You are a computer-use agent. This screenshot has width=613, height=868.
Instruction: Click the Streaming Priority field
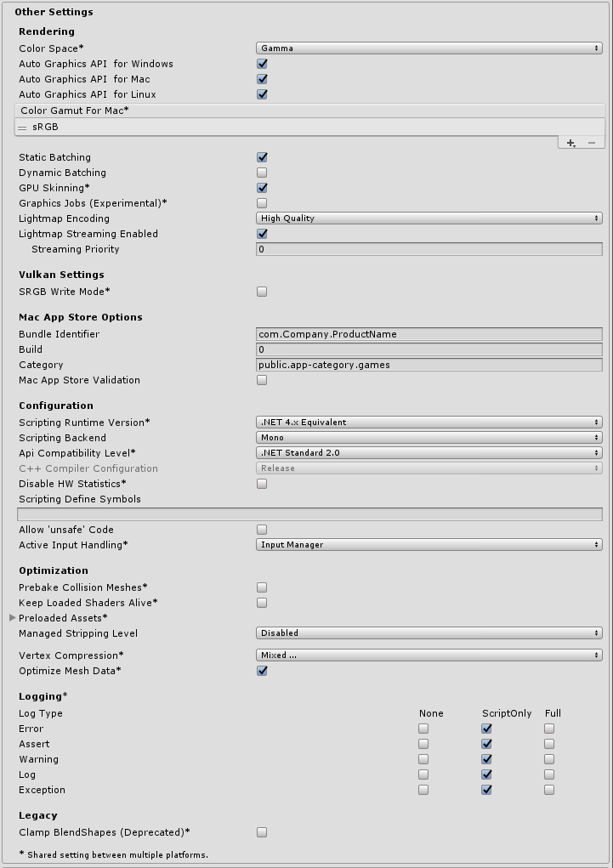429,249
